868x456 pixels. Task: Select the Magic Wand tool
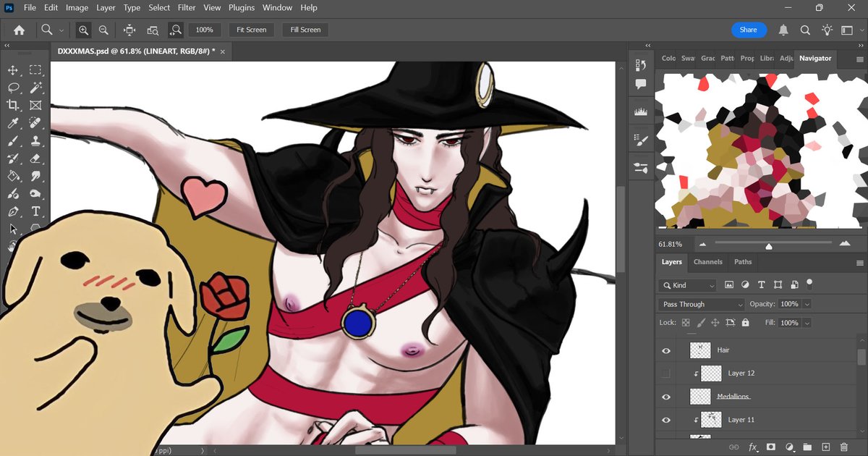point(35,88)
